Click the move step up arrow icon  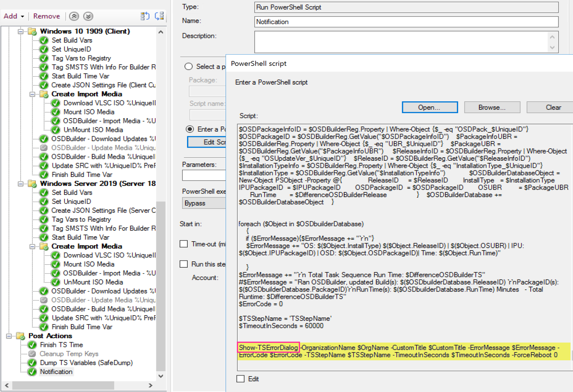click(74, 16)
